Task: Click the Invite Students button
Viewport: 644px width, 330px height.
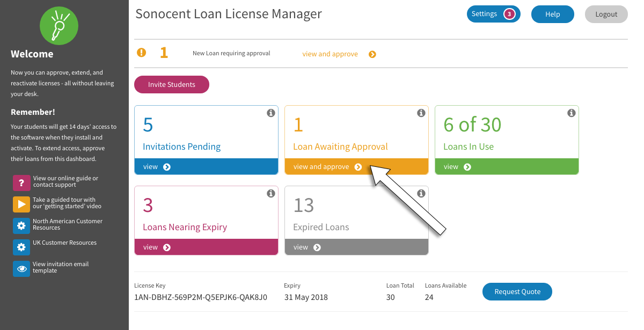Action: click(x=172, y=84)
